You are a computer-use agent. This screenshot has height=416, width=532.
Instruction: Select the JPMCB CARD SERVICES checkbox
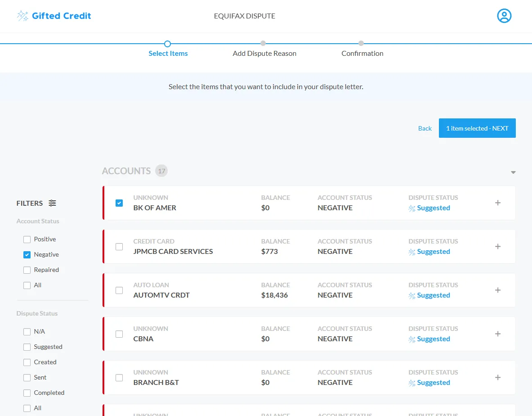click(x=119, y=247)
